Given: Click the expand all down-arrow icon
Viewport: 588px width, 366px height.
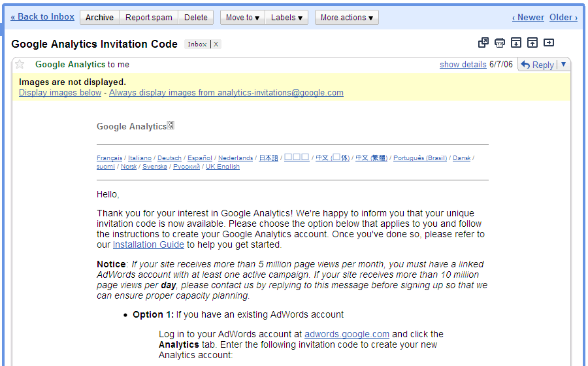Looking at the screenshot, I should pyautogui.click(x=516, y=42).
